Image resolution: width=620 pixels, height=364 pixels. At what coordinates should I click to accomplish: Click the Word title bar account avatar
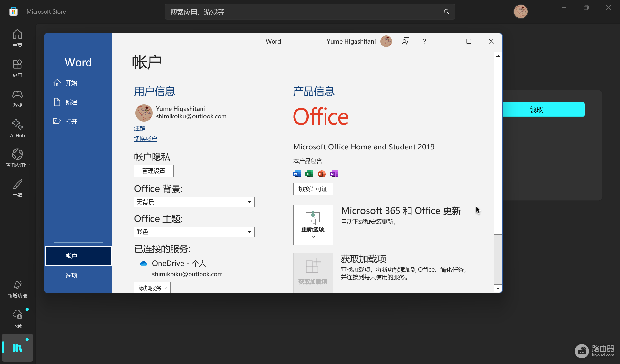point(386,41)
